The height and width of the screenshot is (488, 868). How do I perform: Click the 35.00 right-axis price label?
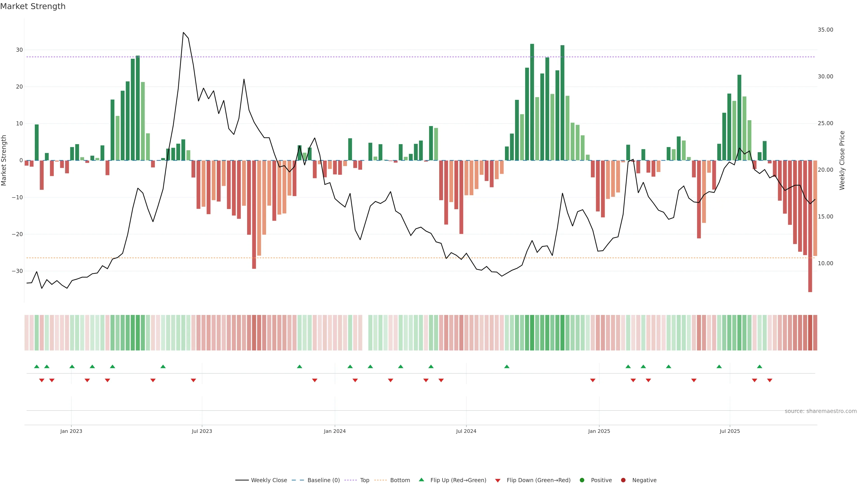click(x=825, y=30)
